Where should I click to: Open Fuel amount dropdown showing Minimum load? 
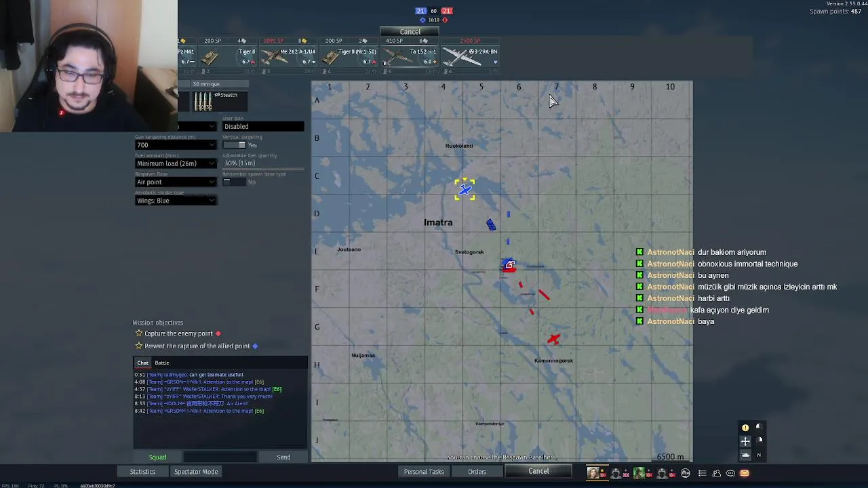176,163
